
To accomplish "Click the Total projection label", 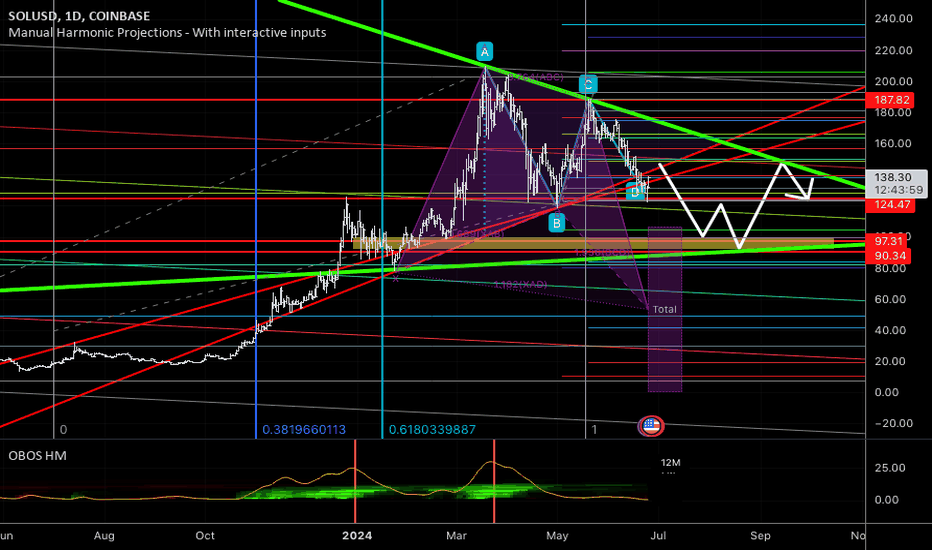I will [665, 309].
